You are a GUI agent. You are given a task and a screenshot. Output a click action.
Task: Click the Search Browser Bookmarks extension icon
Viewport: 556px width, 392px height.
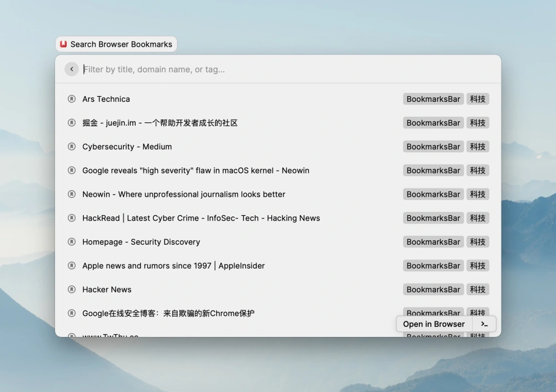point(63,44)
